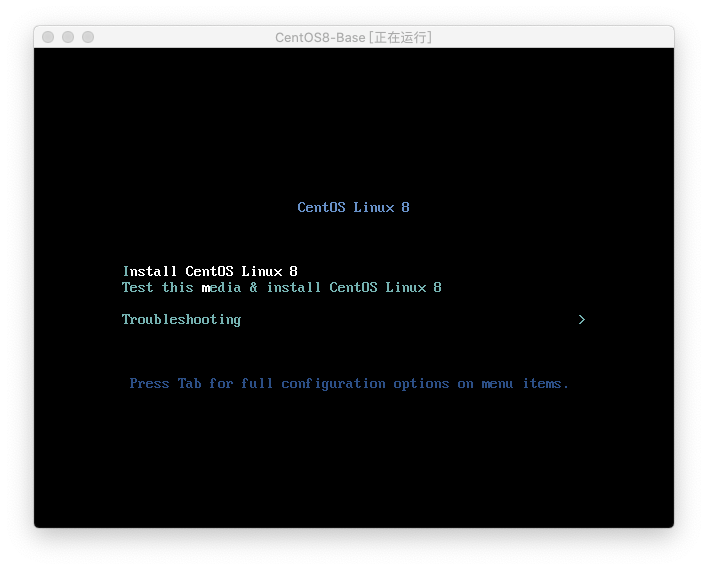This screenshot has height=570, width=708.
Task: Click the 正在运行 running status in title
Action: pos(400,37)
